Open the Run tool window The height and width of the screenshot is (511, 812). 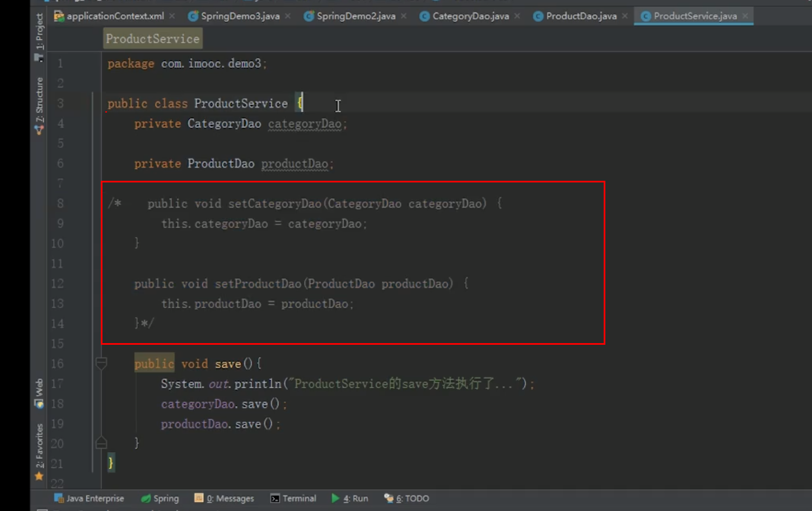click(349, 498)
